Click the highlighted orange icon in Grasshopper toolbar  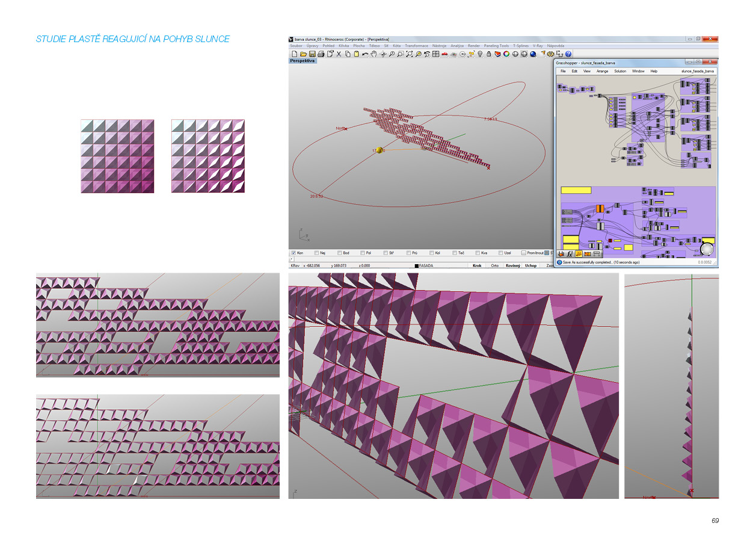point(579,254)
